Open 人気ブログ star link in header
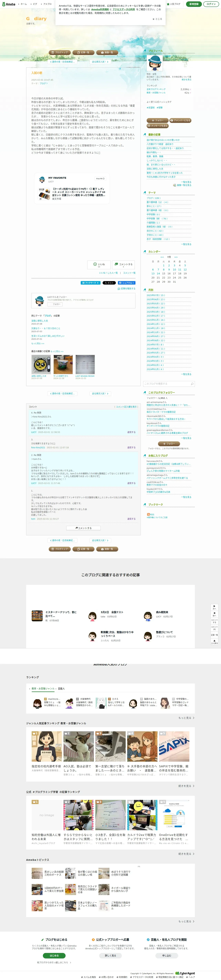 click(x=173, y=4)
